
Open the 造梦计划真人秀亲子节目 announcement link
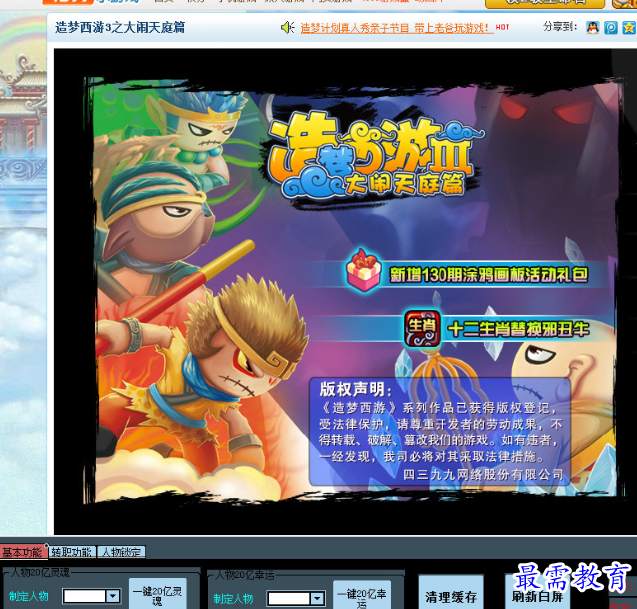[396, 28]
